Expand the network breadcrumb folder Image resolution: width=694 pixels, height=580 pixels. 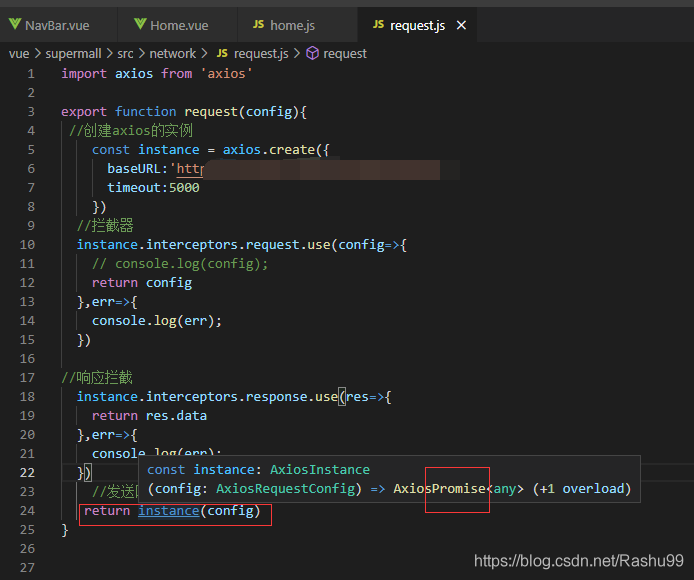173,54
